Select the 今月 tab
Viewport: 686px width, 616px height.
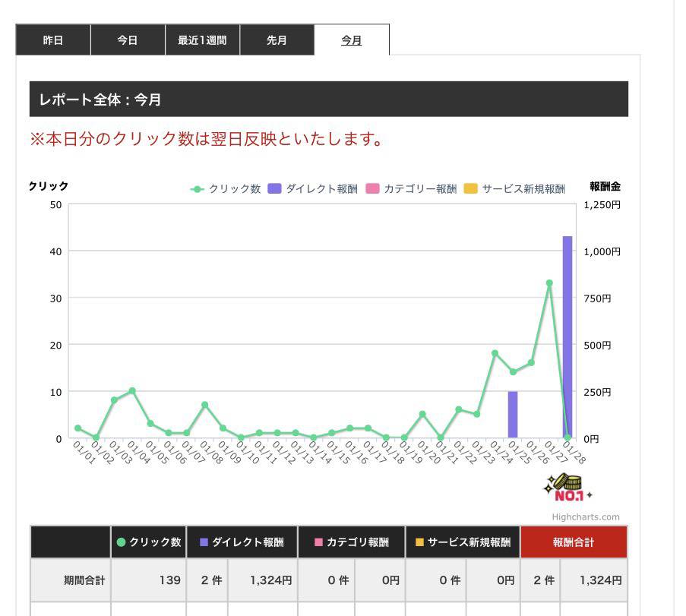[x=351, y=40]
